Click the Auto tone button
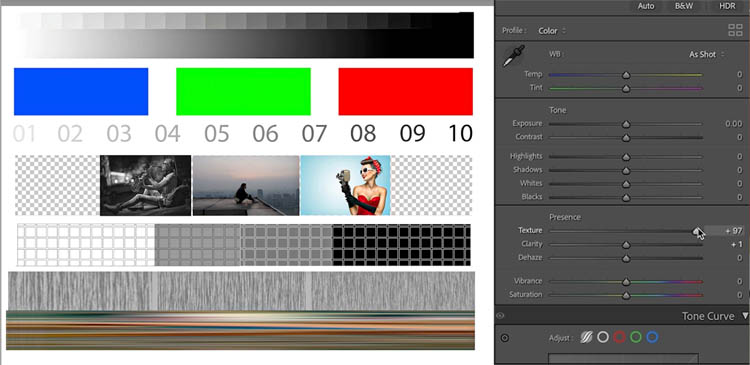The height and width of the screenshot is (365, 750). coord(646,7)
